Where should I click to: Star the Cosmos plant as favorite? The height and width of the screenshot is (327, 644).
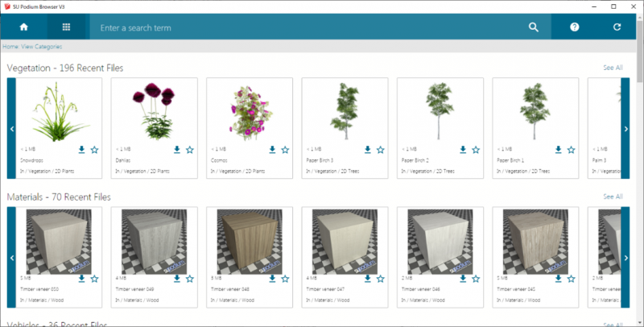(285, 150)
